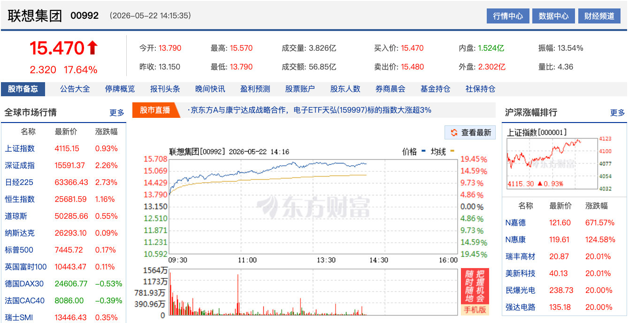Open the 日经225 index link
The image size is (644, 323).
coord(19,182)
